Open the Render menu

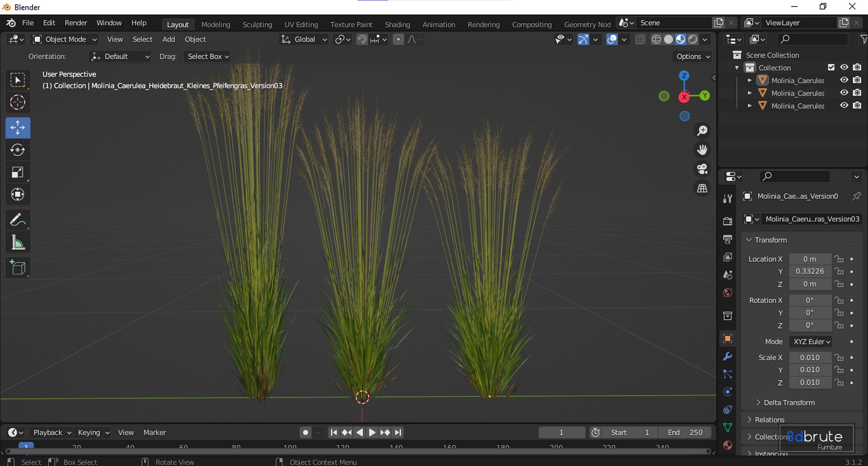75,23
